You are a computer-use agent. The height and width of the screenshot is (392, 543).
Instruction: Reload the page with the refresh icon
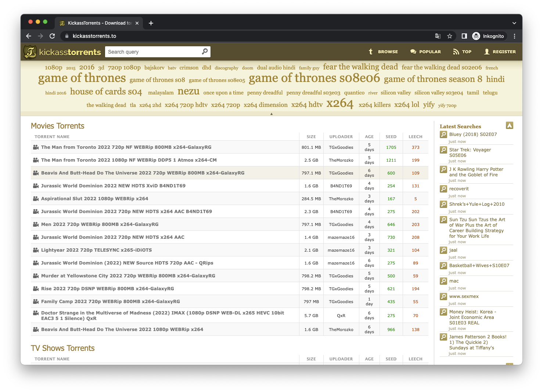click(52, 36)
